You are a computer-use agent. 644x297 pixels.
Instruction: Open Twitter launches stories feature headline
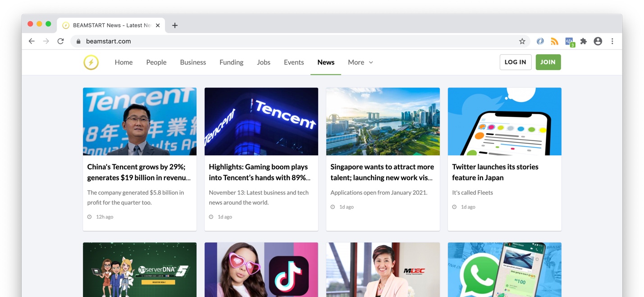(495, 172)
